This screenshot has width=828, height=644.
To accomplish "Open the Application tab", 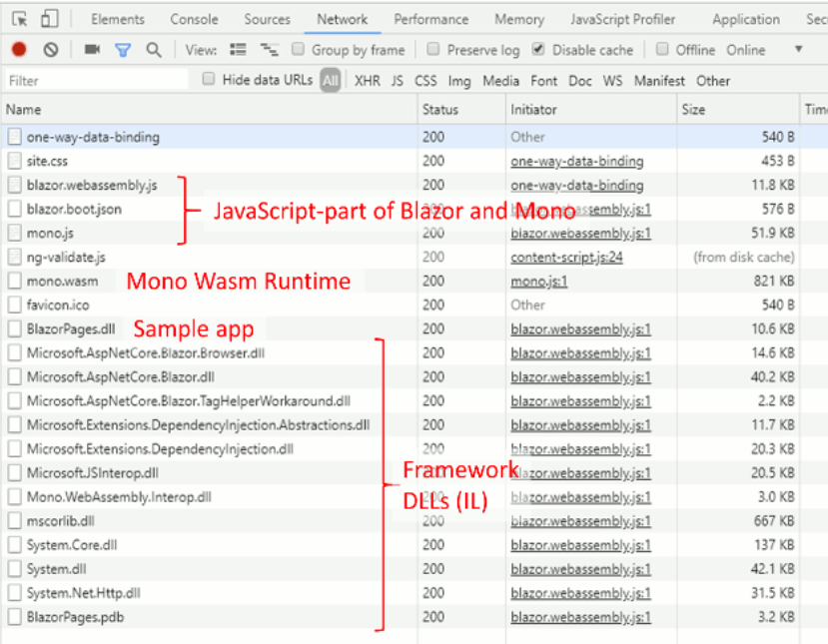I will coord(746,20).
